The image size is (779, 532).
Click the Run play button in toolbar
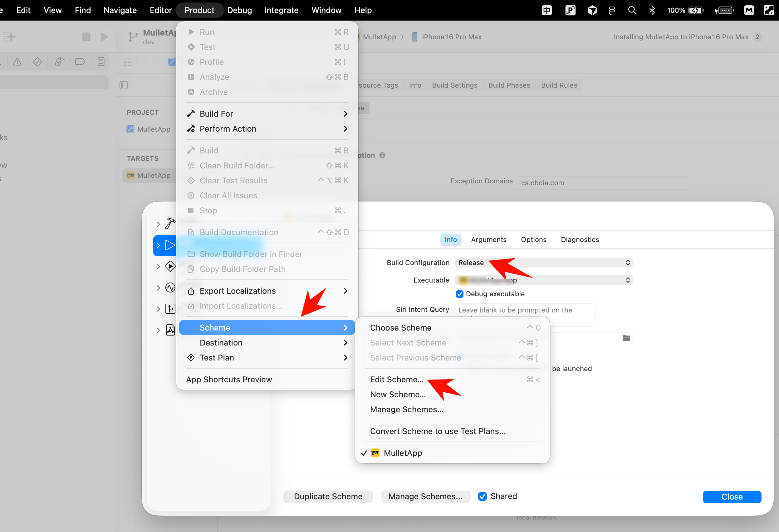(105, 36)
